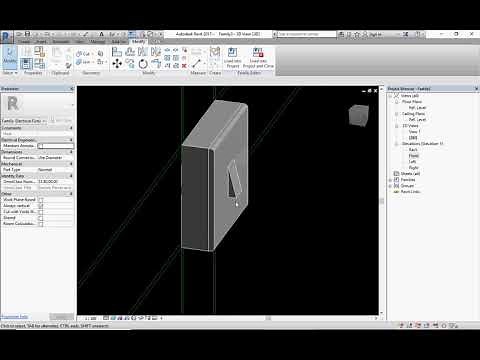Collapse the Other properties group
Image resolution: width=480 pixels, height=360 pixels.
point(71,194)
